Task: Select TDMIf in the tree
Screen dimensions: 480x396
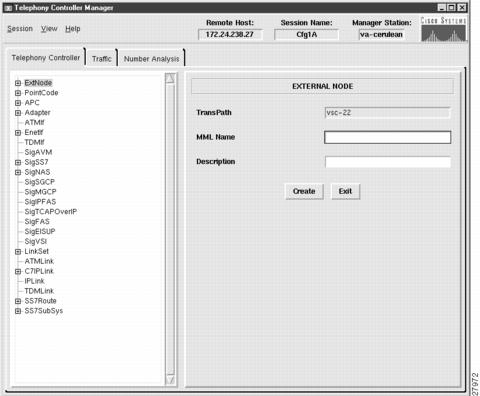Action: tap(34, 142)
